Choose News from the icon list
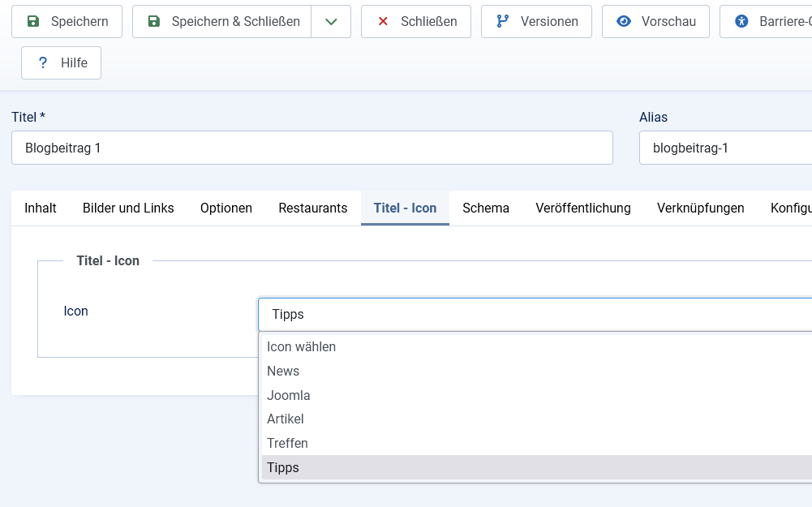Viewport: 812px width, 507px height. [x=283, y=371]
